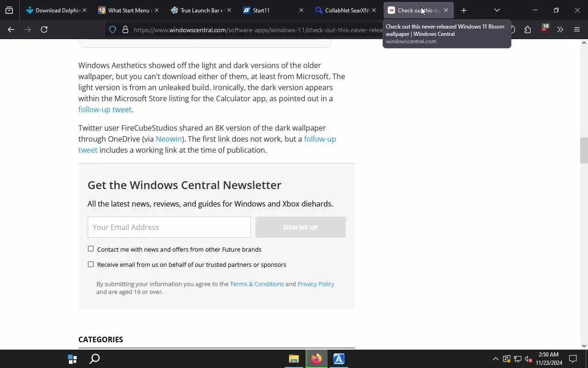Image resolution: width=588 pixels, height=368 pixels.
Task: Open the tracking protection shield icon
Action: 113,29
